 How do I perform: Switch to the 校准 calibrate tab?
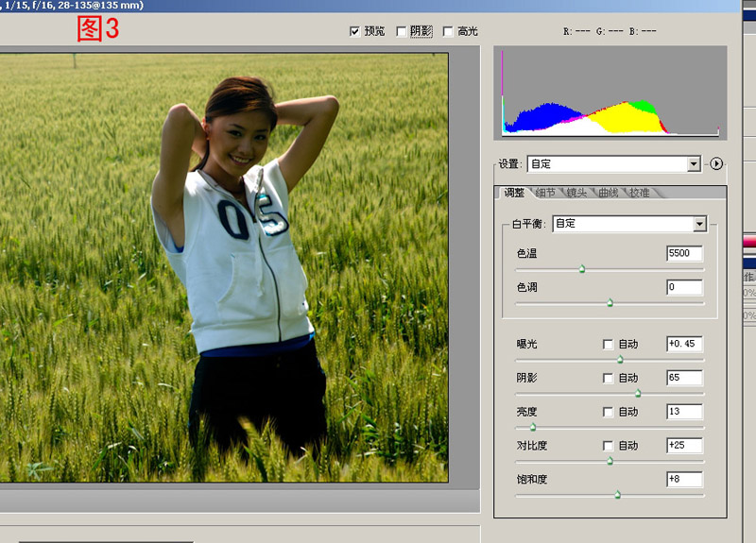click(640, 193)
